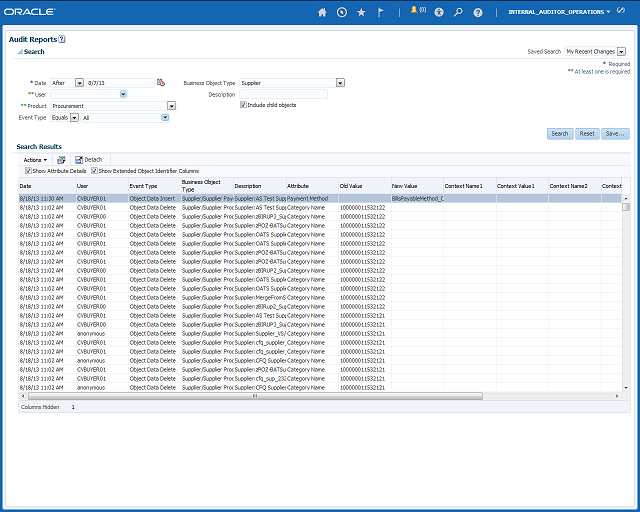Image resolution: width=640 pixels, height=512 pixels.
Task: Click the icon after the user name
Action: pos(621,11)
